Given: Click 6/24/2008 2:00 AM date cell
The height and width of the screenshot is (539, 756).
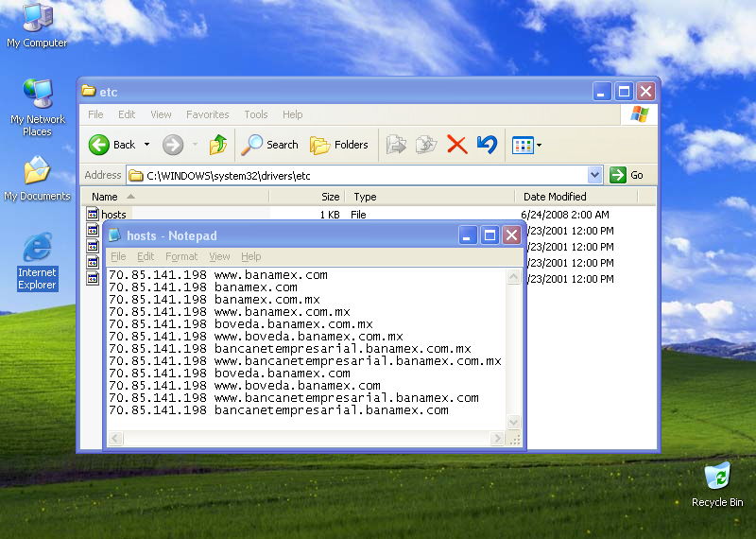Looking at the screenshot, I should [564, 215].
